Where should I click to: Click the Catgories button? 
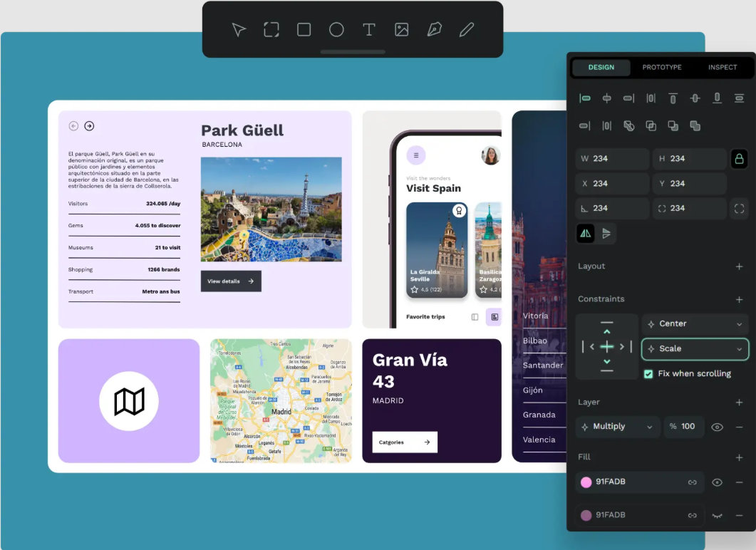coord(405,442)
